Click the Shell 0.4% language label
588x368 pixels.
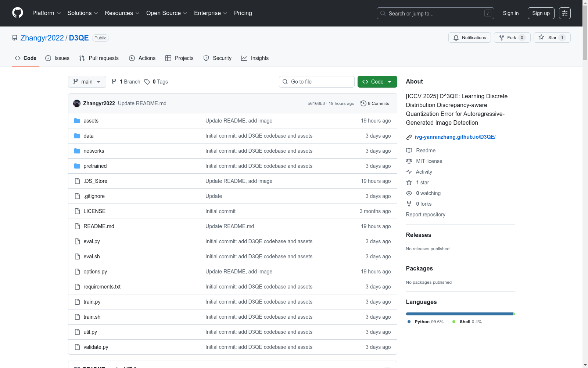tap(467, 322)
